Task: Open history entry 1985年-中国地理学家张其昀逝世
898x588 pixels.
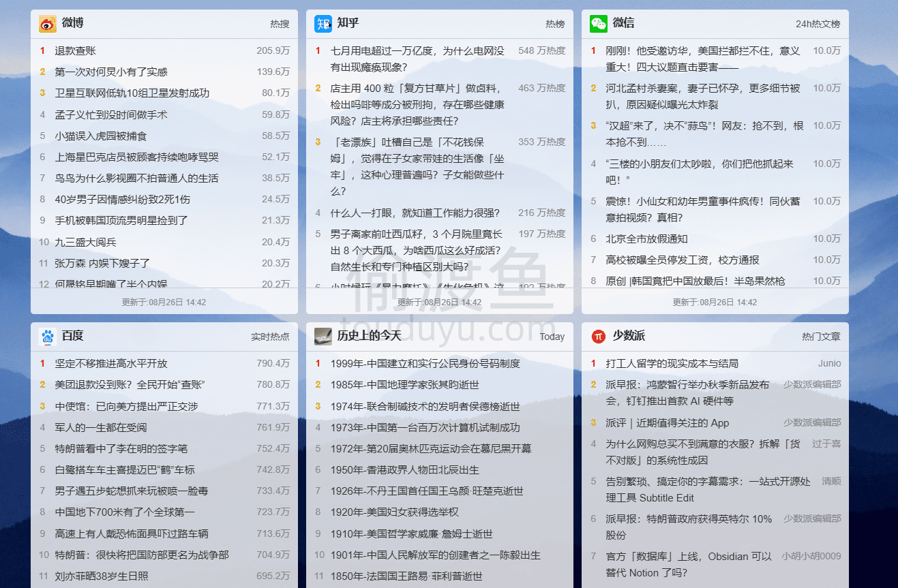Action: click(405, 384)
